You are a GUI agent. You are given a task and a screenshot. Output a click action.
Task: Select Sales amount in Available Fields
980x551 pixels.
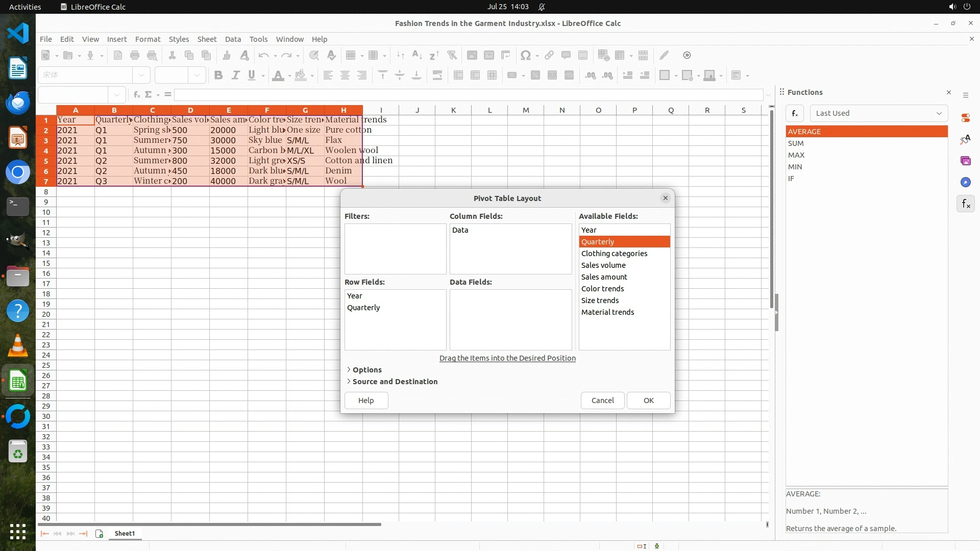pos(604,277)
